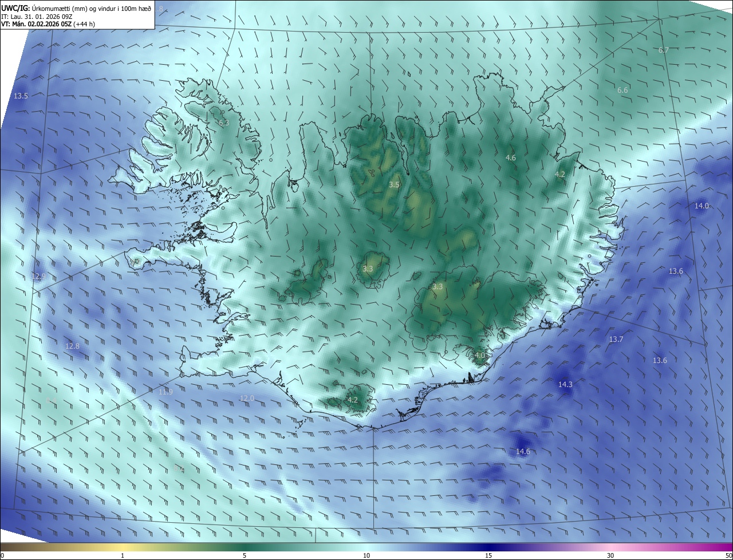733x560 pixels.
Task: Click the UWC/IG map title text
Action: tap(76, 7)
